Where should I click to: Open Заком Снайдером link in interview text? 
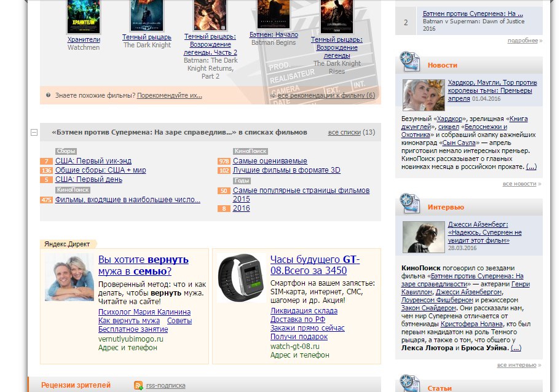(428, 308)
